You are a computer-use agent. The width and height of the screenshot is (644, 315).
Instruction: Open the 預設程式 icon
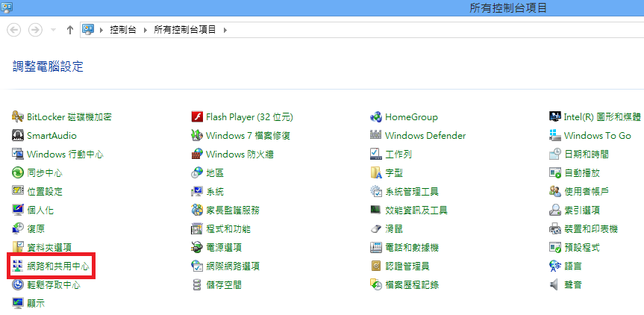(x=555, y=247)
